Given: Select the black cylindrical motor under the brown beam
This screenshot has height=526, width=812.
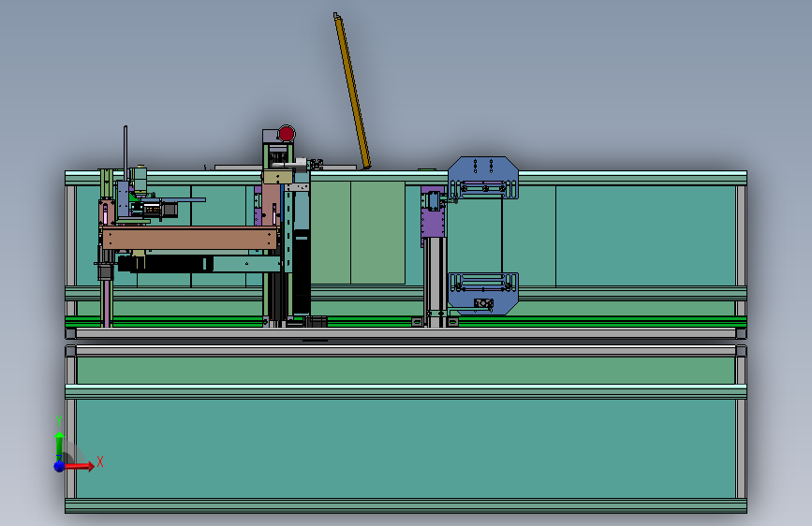Looking at the screenshot, I should (x=166, y=264).
